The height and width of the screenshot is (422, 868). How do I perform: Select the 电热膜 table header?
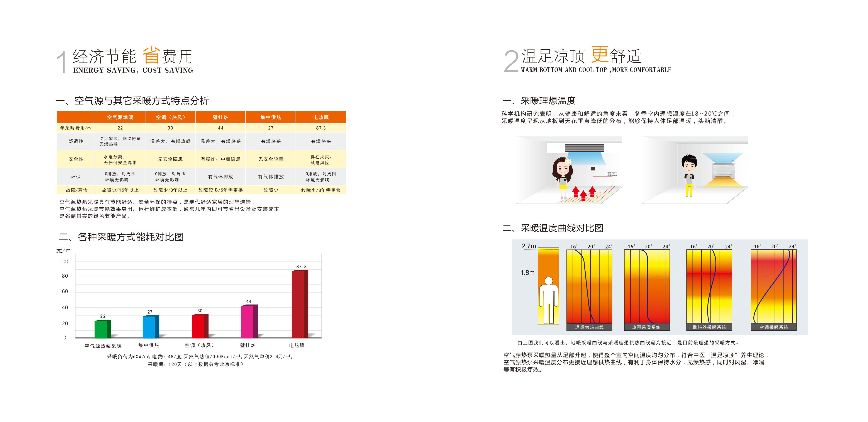click(x=321, y=117)
